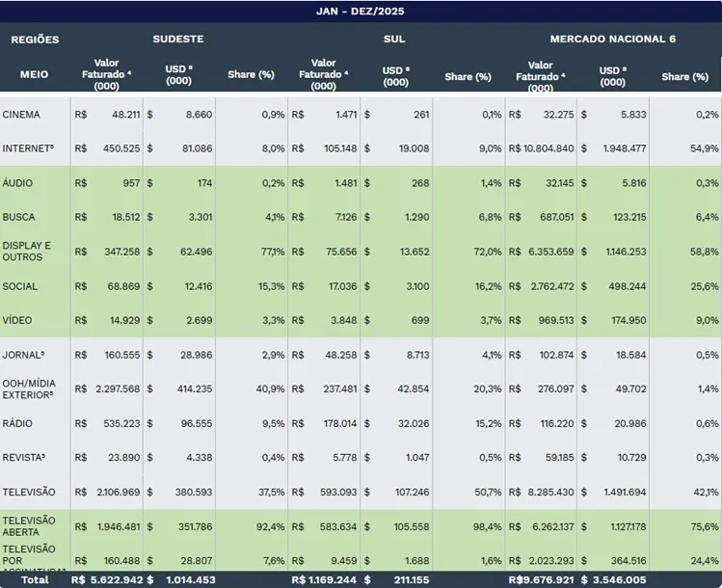Screen dimensions: 722x588
Task: Select the OOH/MÍDIA EXTERIOR row label
Action: pyautogui.click(x=28, y=388)
